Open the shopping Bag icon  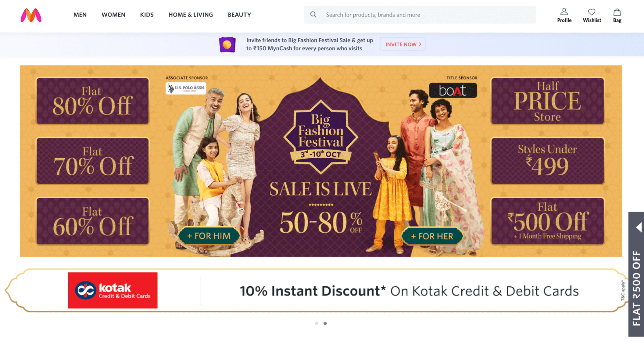click(x=617, y=12)
